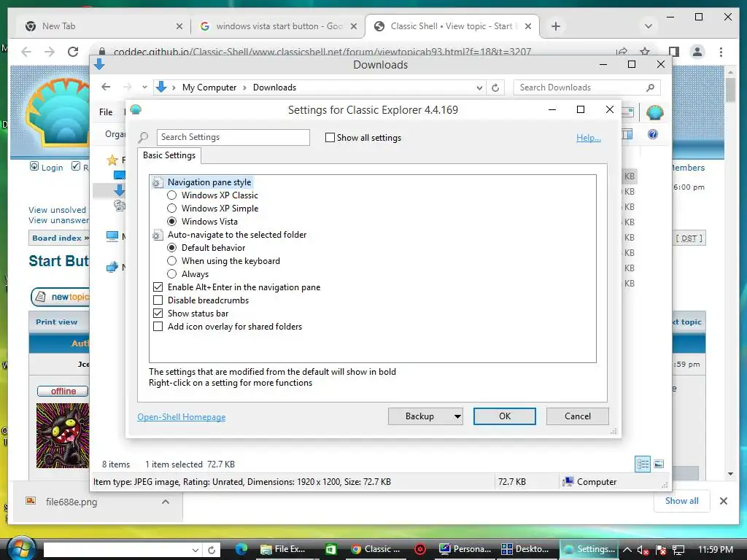747x560 pixels.
Task: Expand the Downloads address bar history dropdown
Action: [479, 87]
